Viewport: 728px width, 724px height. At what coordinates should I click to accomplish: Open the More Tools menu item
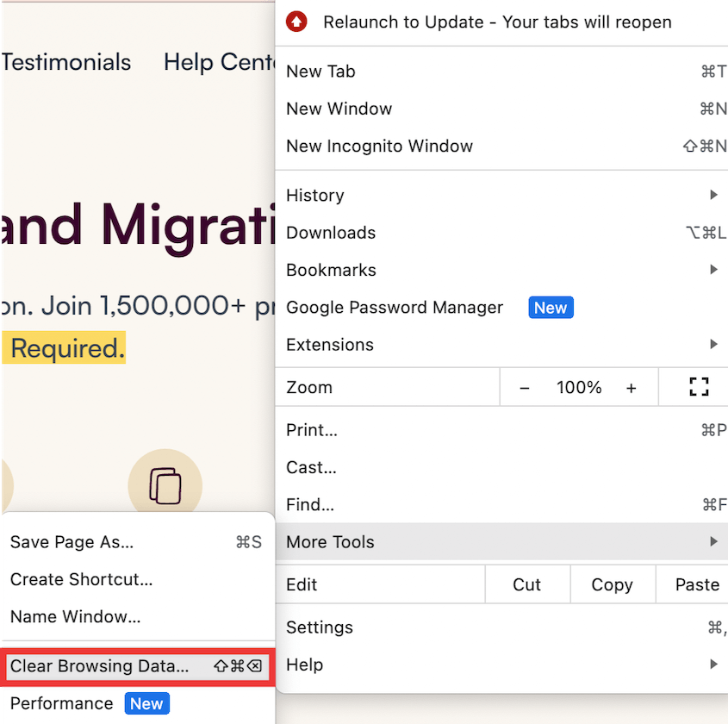(501, 542)
